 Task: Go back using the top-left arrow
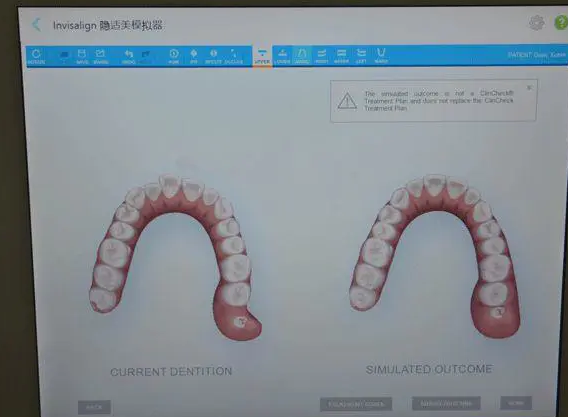[x=36, y=25]
